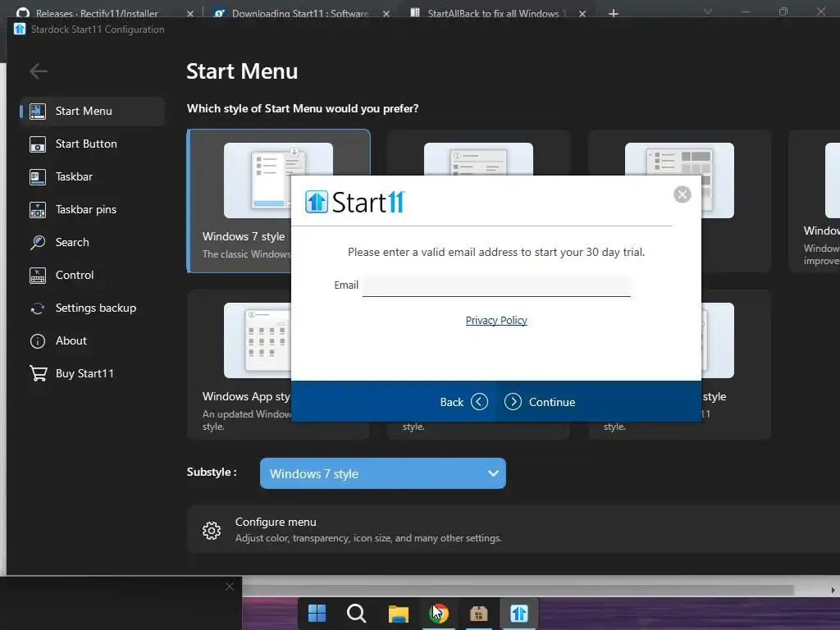Click the Settings backup sync icon
Image resolution: width=840 pixels, height=630 pixels.
[38, 308]
